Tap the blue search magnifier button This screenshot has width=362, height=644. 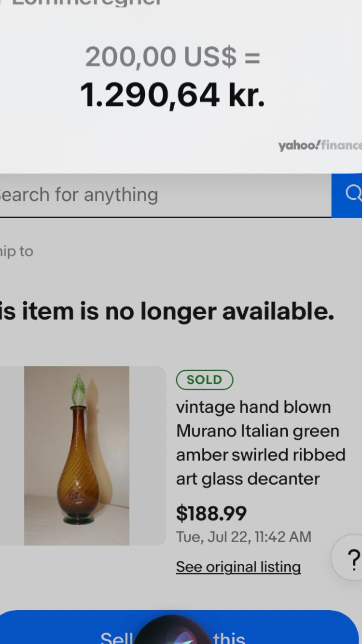(x=348, y=195)
